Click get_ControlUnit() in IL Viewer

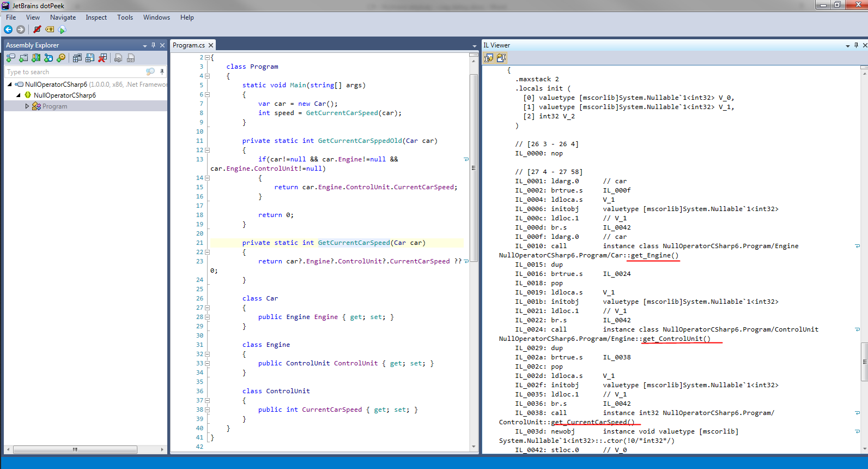point(677,339)
